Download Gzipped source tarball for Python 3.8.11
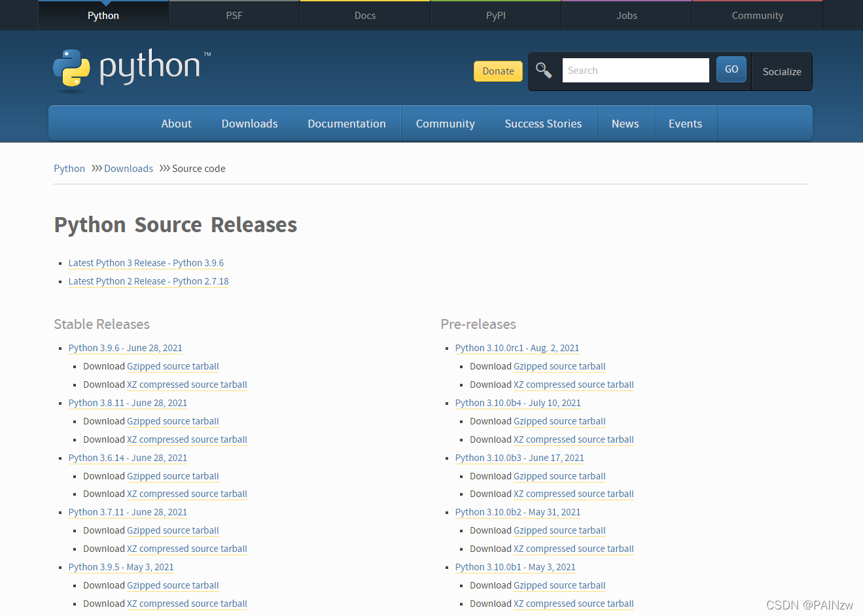863x616 pixels. click(173, 421)
